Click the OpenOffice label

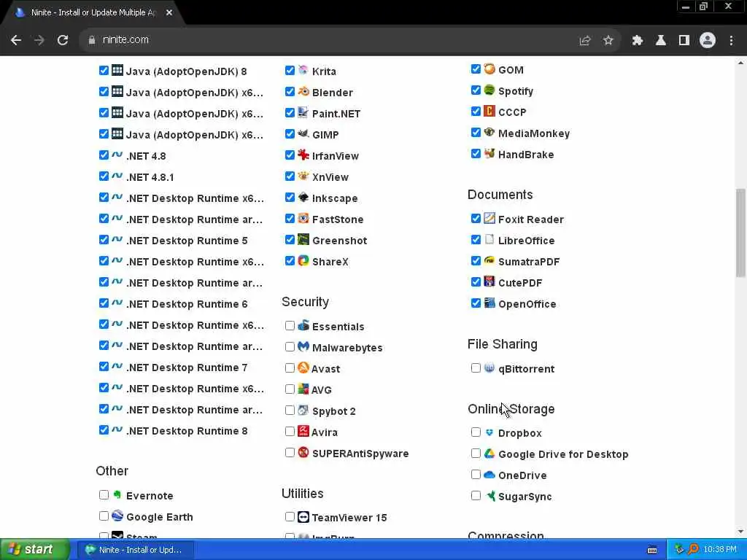(x=527, y=304)
